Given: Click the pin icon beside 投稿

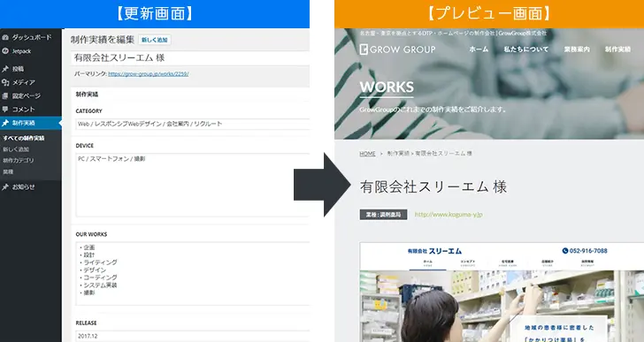Looking at the screenshot, I should pyautogui.click(x=5, y=69).
